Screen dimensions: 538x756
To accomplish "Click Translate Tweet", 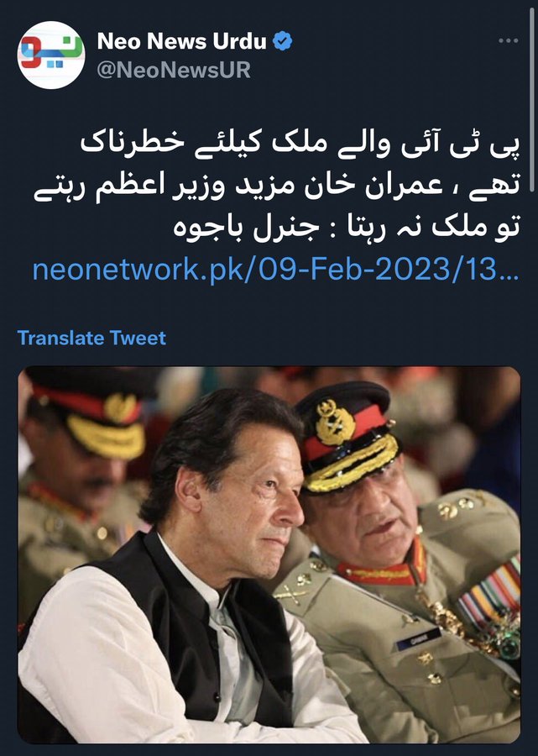I will (x=91, y=338).
